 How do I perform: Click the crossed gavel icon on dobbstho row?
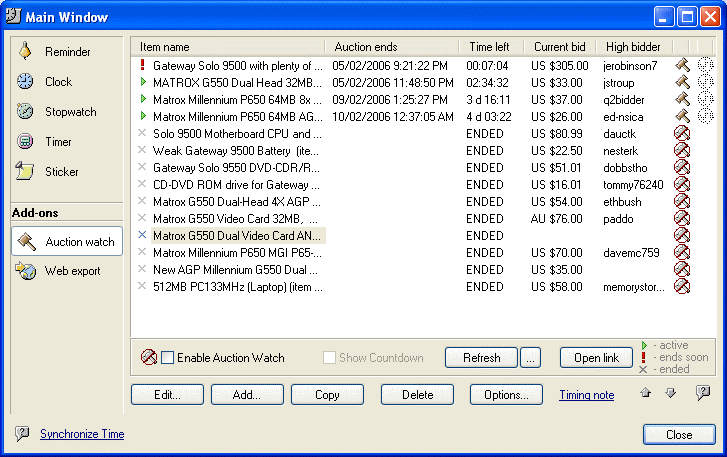point(682,167)
